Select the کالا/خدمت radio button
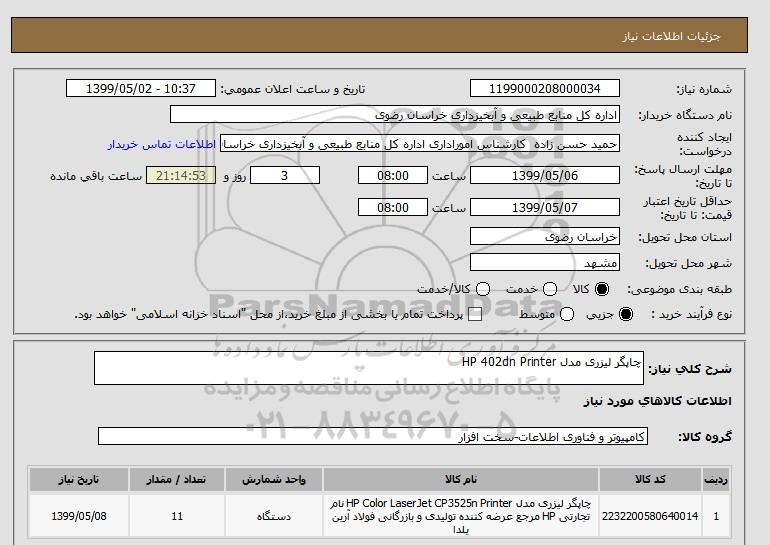This screenshot has height=545, width=770. [483, 289]
